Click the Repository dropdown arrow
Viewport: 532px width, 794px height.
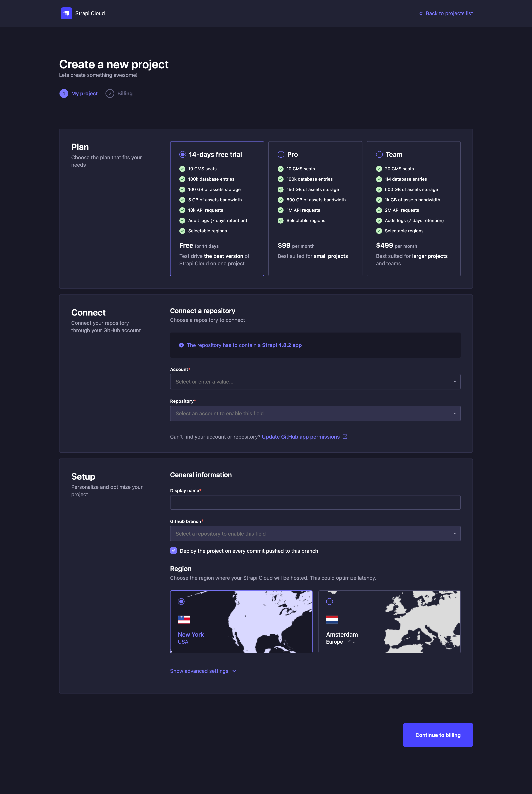click(455, 413)
